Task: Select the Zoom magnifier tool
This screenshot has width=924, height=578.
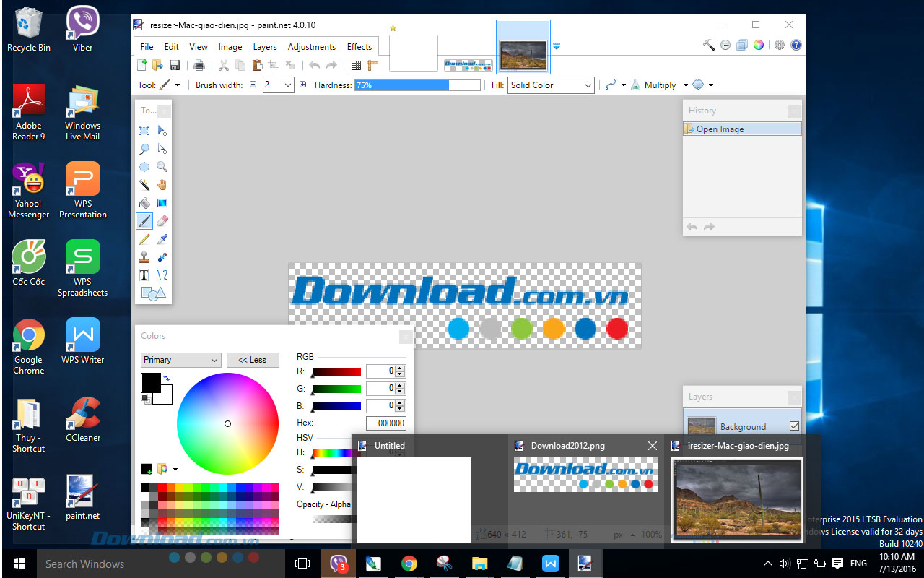Action: point(162,167)
